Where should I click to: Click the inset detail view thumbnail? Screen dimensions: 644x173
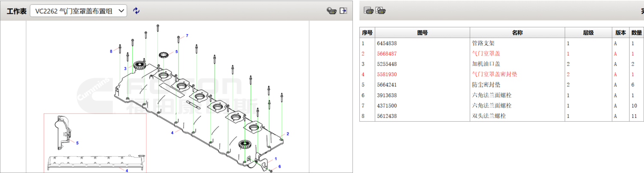[x=94, y=143]
